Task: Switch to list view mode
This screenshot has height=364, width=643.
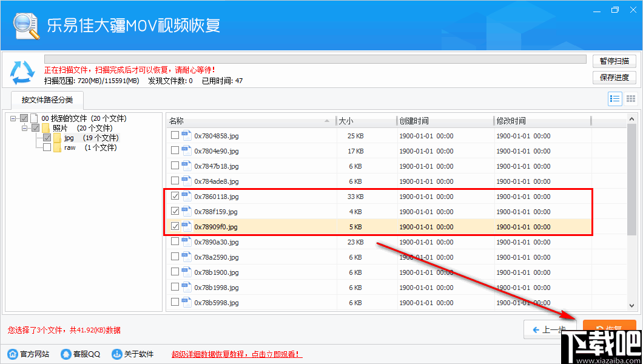Action: tap(614, 98)
